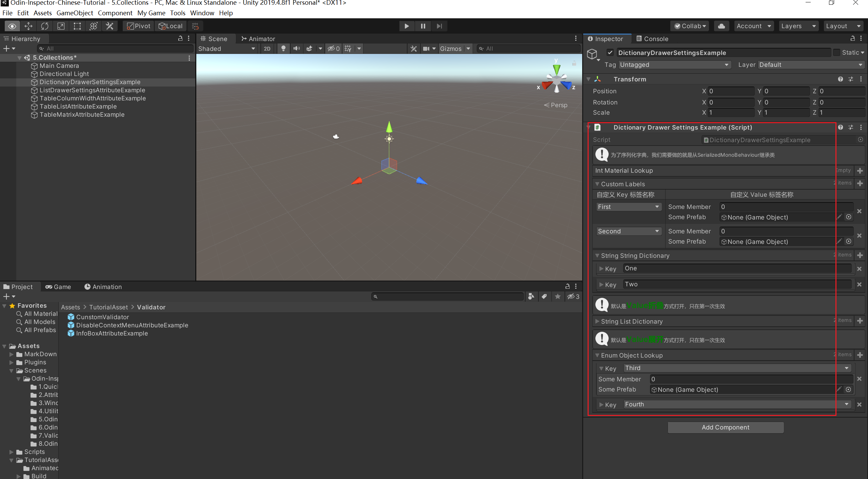
Task: Toggle scene effects like skybox
Action: pyautogui.click(x=309, y=49)
